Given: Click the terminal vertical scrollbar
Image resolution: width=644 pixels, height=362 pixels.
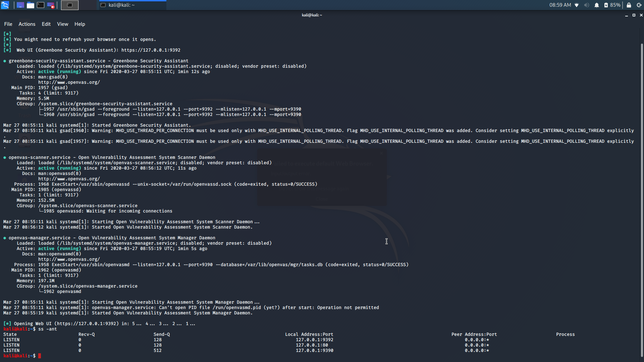Looking at the screenshot, I should tap(642, 201).
